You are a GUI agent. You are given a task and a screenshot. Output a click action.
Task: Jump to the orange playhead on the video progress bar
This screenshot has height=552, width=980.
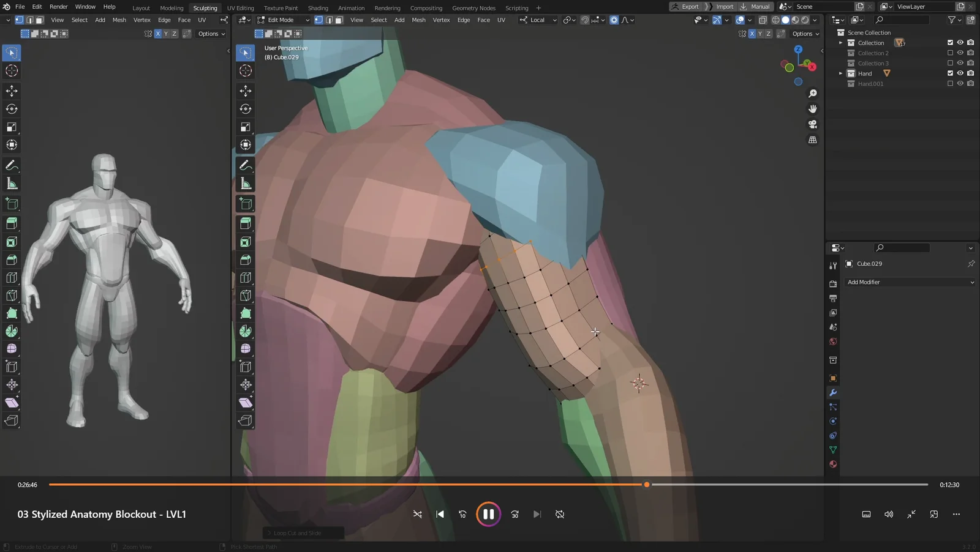646,484
